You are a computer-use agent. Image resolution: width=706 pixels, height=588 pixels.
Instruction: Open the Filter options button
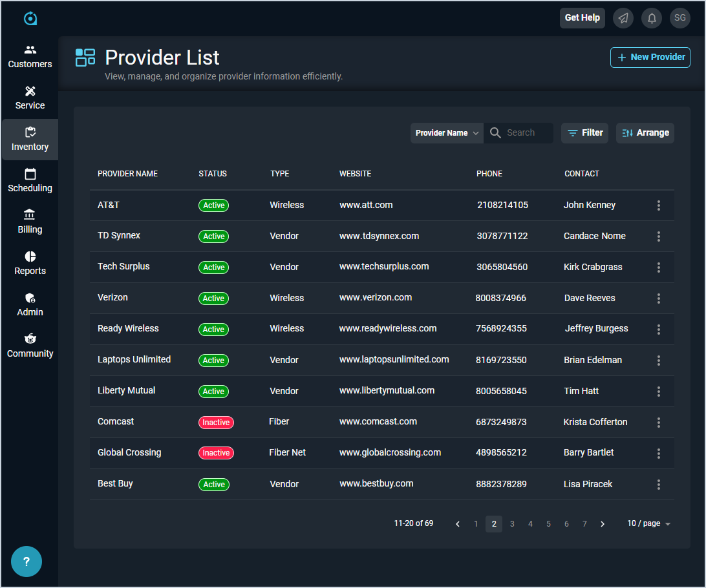[x=584, y=133]
